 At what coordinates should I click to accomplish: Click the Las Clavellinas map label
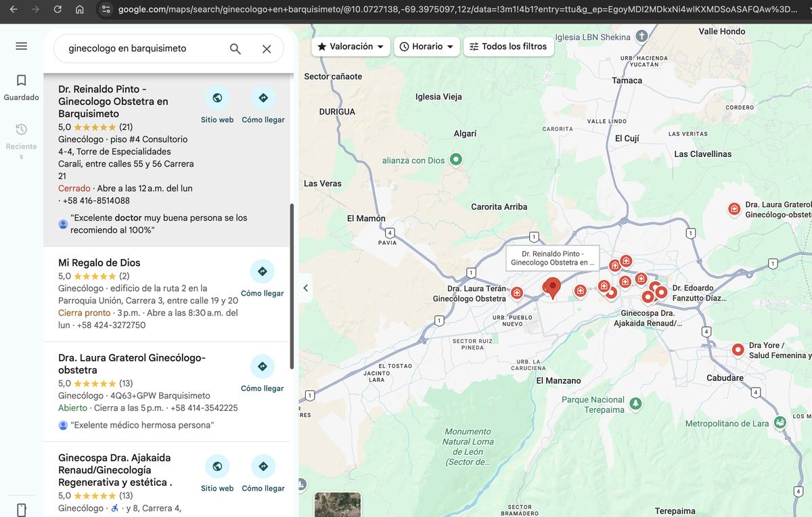coord(702,154)
